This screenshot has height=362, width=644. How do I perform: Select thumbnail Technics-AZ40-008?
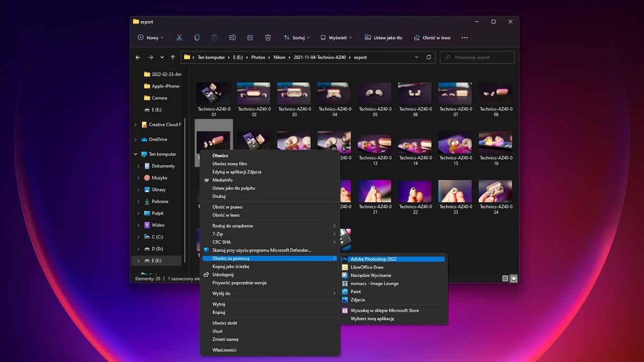[x=496, y=100]
